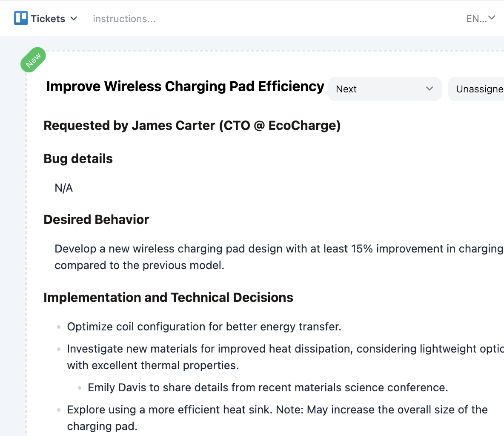Select the ticket title about Charging Pad Efficiency
This screenshot has width=504, height=436.
185,86
